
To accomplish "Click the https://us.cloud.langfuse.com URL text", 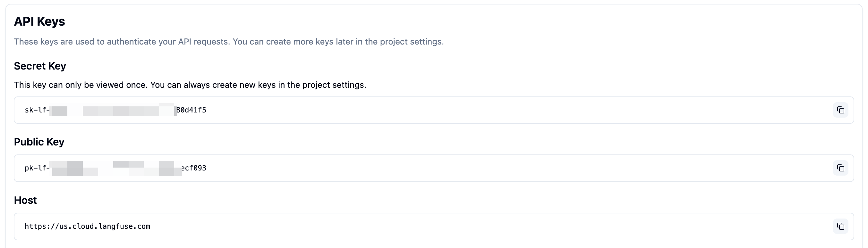I will 87,226.
